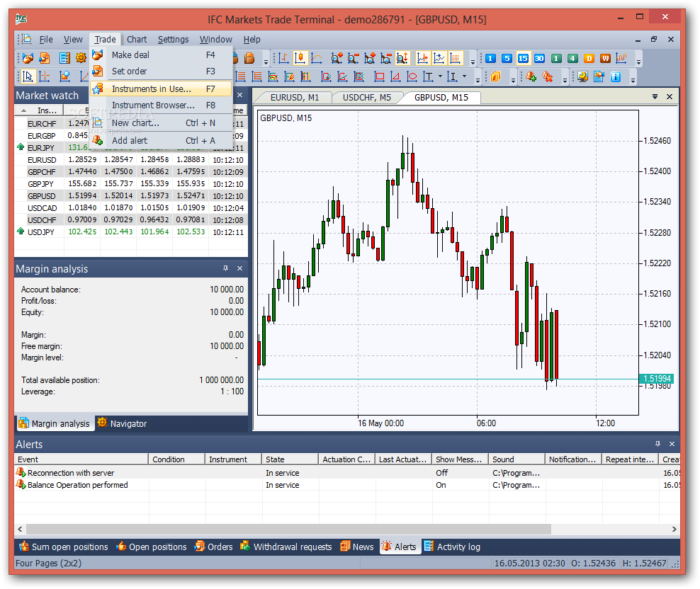
Task: Sort alerts by State column header
Action: pyautogui.click(x=290, y=459)
